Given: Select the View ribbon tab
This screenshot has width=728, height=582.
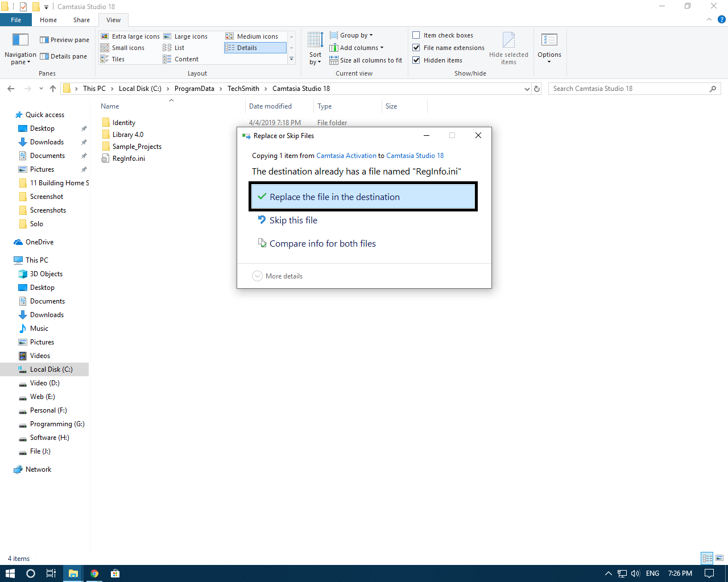Looking at the screenshot, I should (113, 20).
